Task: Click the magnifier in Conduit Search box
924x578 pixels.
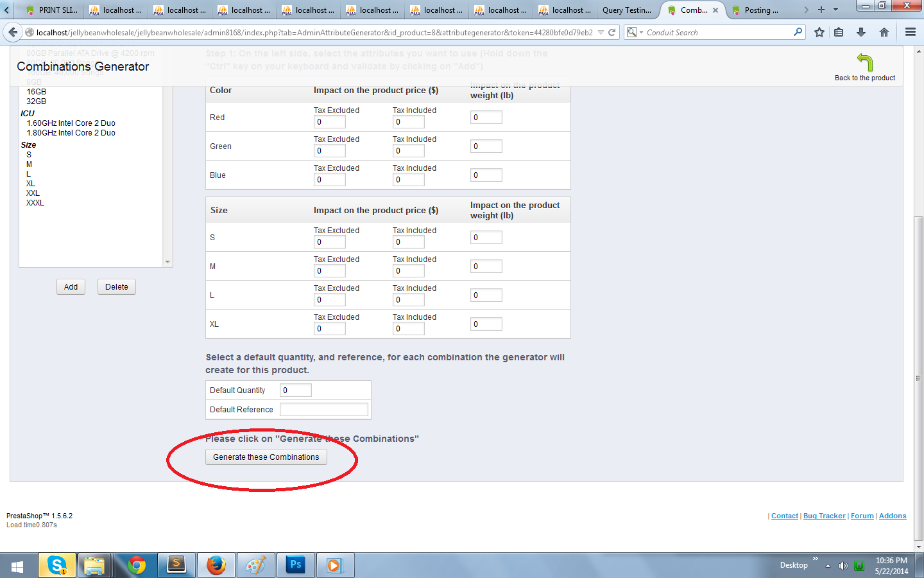Action: point(798,31)
